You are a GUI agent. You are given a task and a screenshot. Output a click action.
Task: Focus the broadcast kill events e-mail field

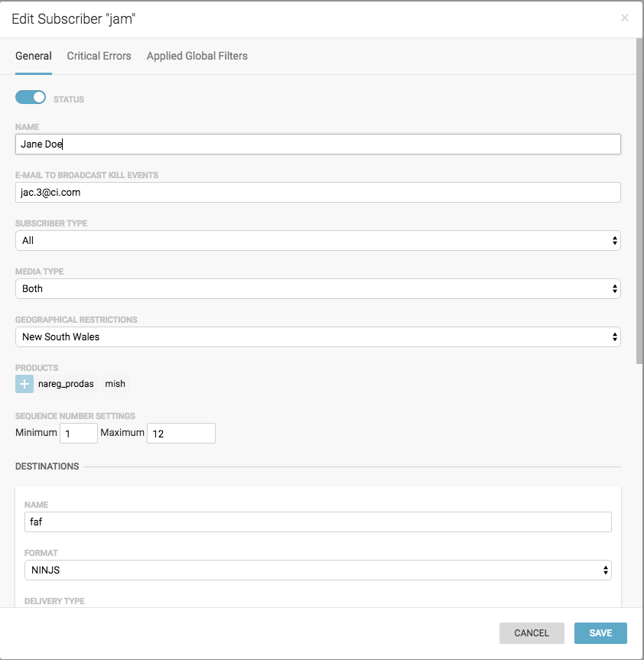pos(317,192)
